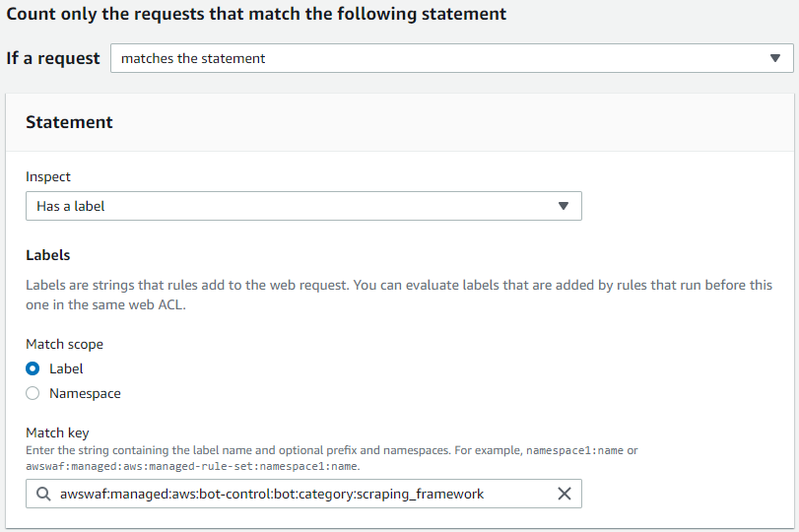
Task: Click the 'namespace1:name' example text
Action: pyautogui.click(x=575, y=450)
